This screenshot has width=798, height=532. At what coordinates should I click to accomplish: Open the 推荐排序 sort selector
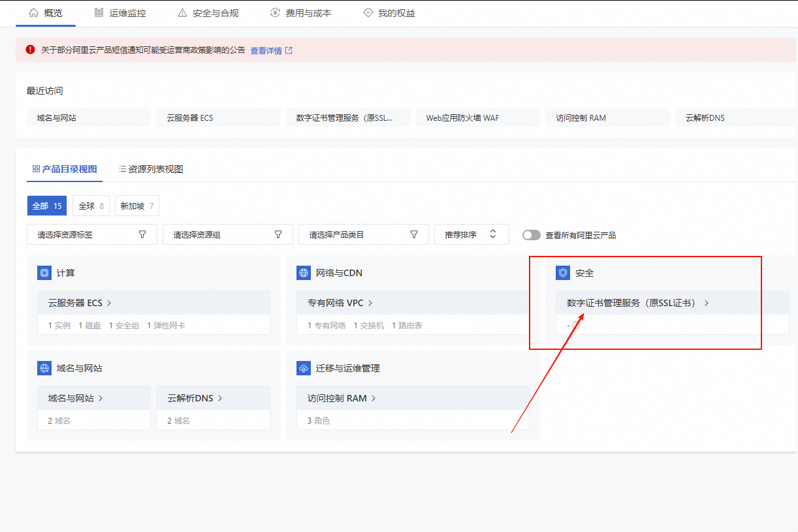[x=471, y=234]
